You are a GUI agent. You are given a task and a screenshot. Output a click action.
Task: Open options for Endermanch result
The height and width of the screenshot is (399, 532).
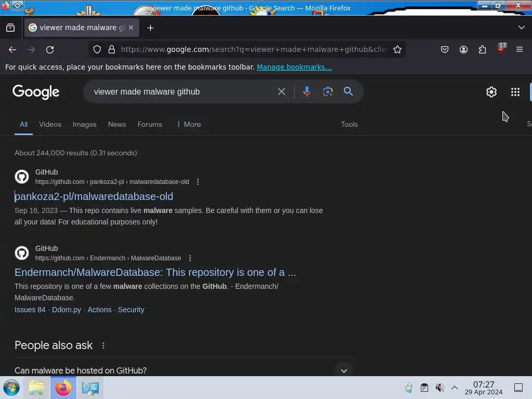pos(190,258)
